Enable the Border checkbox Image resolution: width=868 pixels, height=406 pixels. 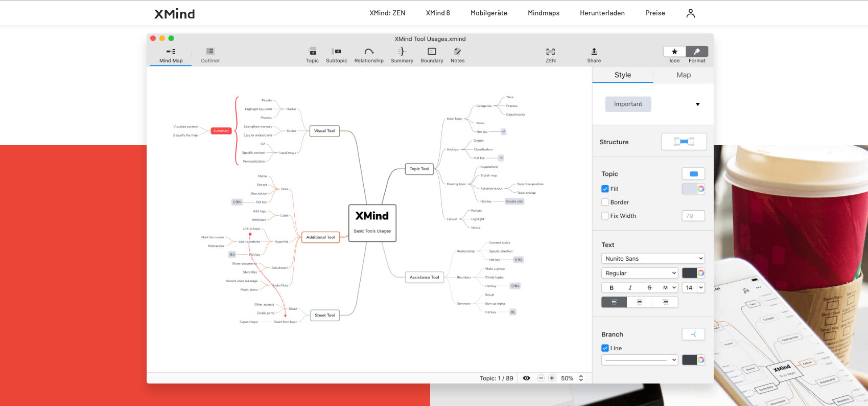pyautogui.click(x=605, y=202)
